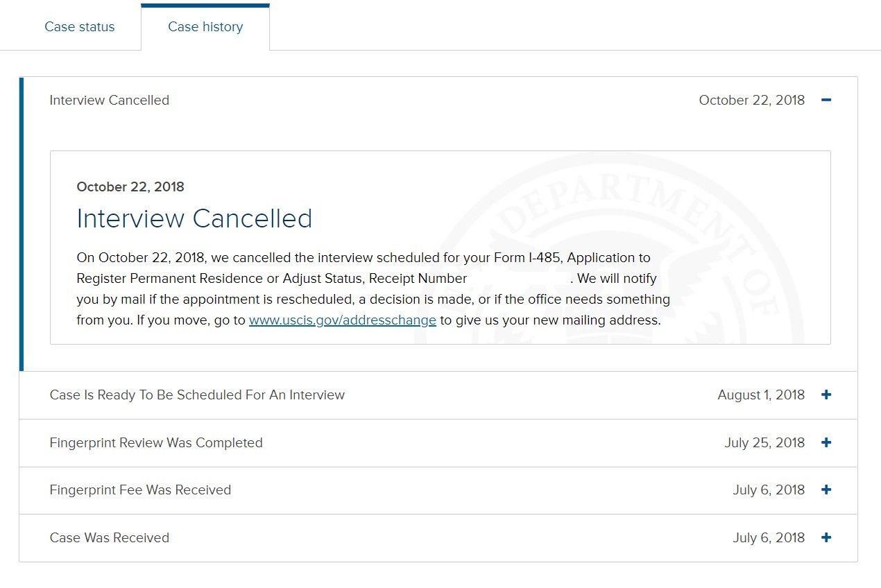Click the 'Interview Cancelled' row title
The width and height of the screenshot is (881, 588).
pos(110,100)
